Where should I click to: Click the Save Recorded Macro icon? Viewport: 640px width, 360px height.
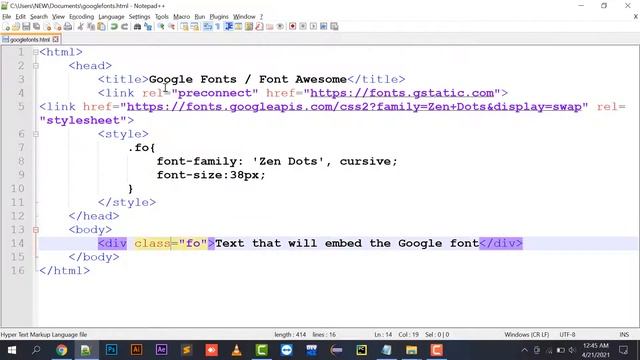pos(334,27)
